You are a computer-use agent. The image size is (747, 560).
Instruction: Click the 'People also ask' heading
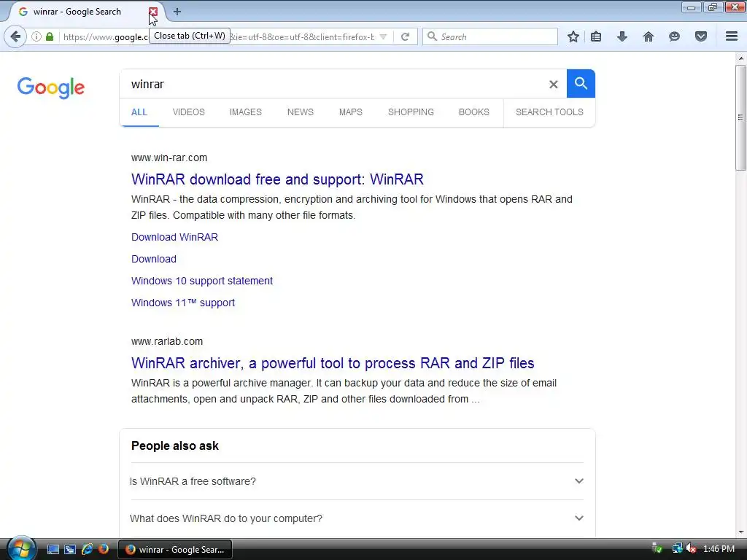coord(175,446)
